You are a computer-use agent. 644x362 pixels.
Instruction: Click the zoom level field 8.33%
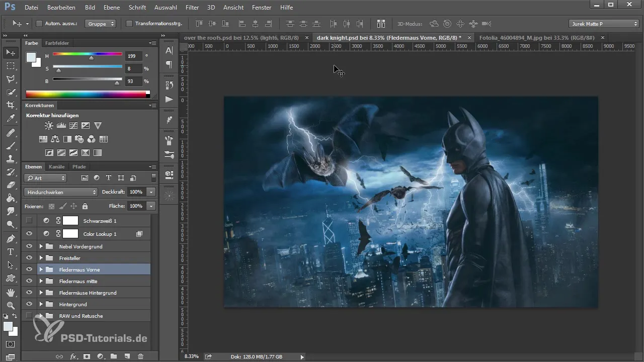tap(192, 356)
